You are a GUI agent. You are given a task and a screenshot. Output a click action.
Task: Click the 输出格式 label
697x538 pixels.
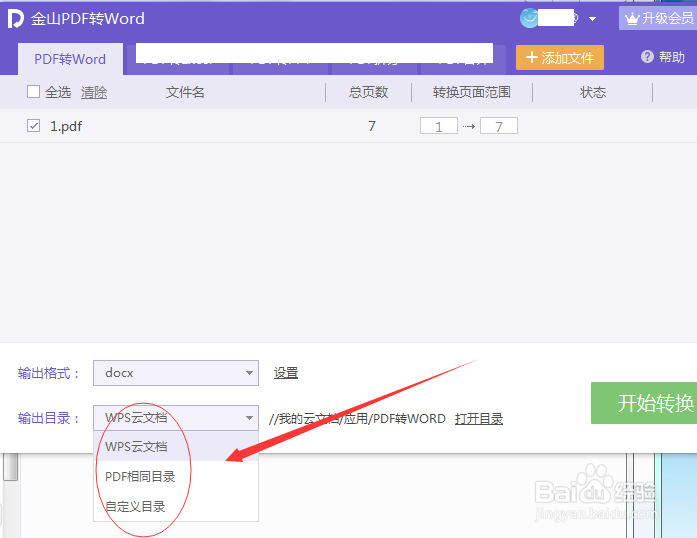tap(48, 373)
